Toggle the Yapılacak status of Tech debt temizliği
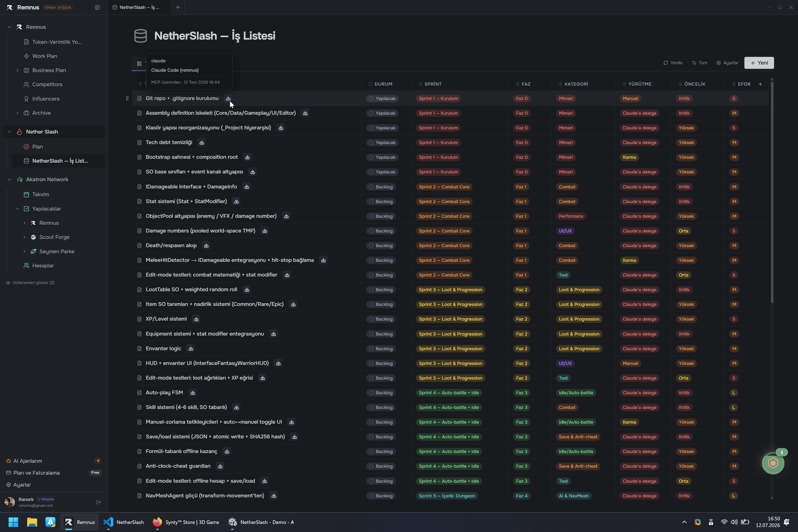The height and width of the screenshot is (532, 798). coord(382,142)
